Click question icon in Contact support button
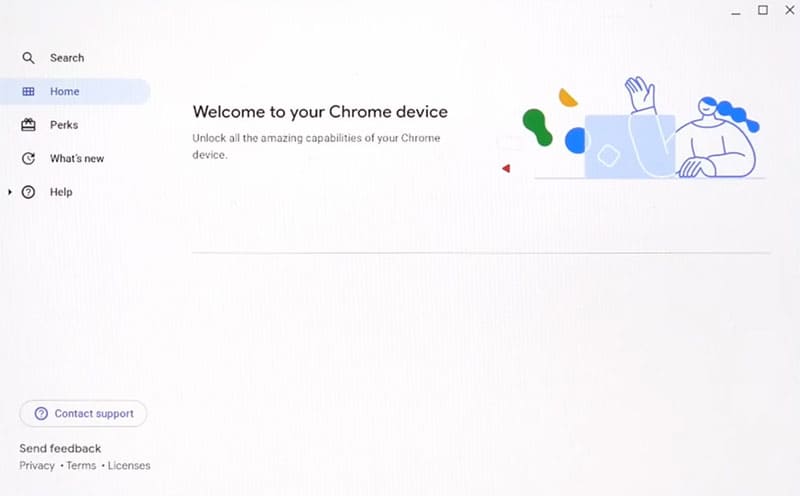Screen dimensions: 800x496 [x=41, y=413]
